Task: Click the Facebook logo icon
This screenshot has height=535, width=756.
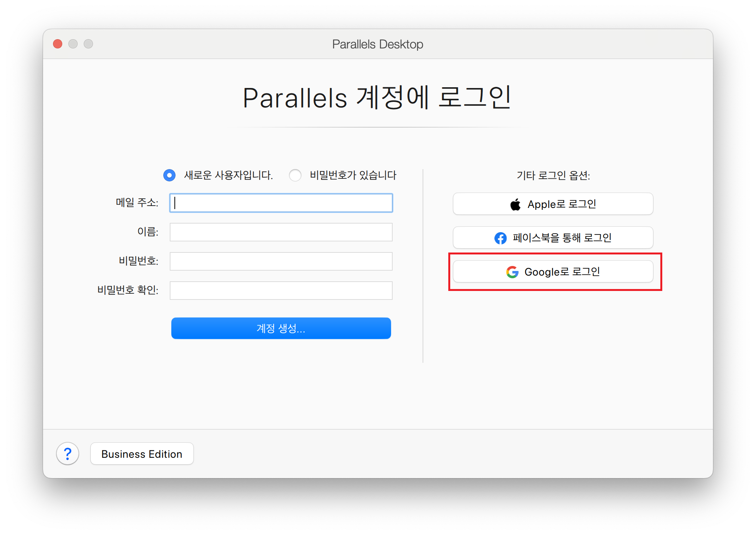Action: [500, 238]
